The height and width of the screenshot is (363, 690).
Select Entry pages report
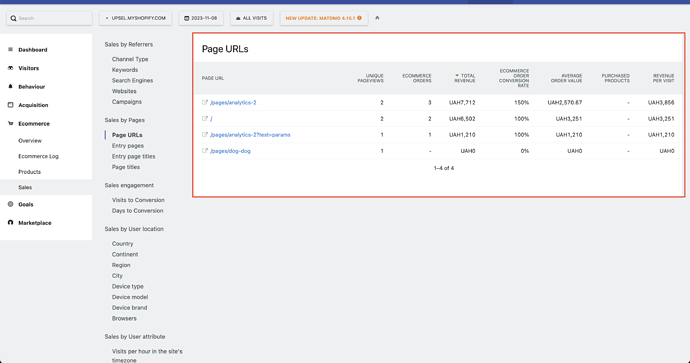pos(128,146)
